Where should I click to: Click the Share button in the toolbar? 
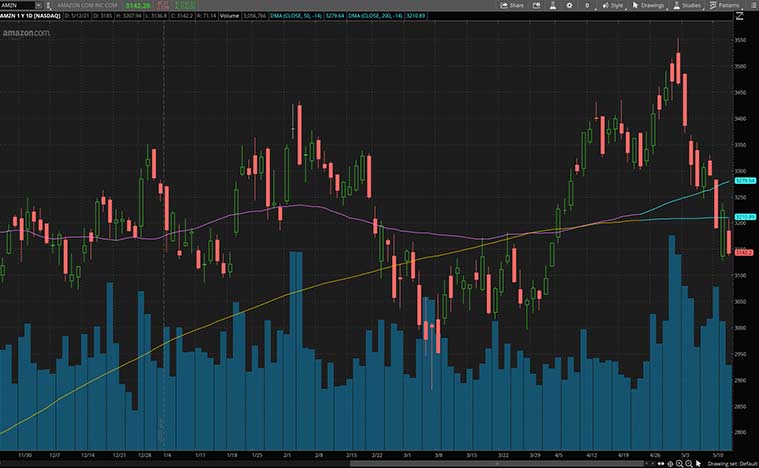tap(513, 5)
